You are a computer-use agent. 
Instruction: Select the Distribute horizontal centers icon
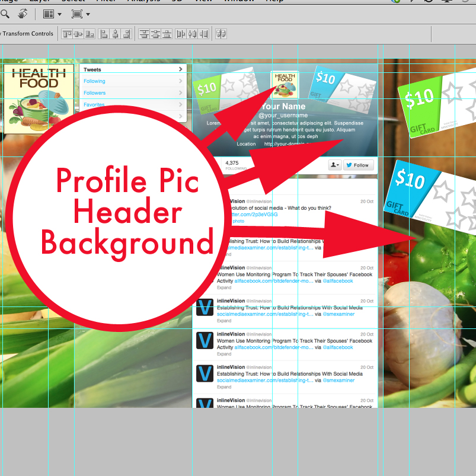click(x=193, y=34)
